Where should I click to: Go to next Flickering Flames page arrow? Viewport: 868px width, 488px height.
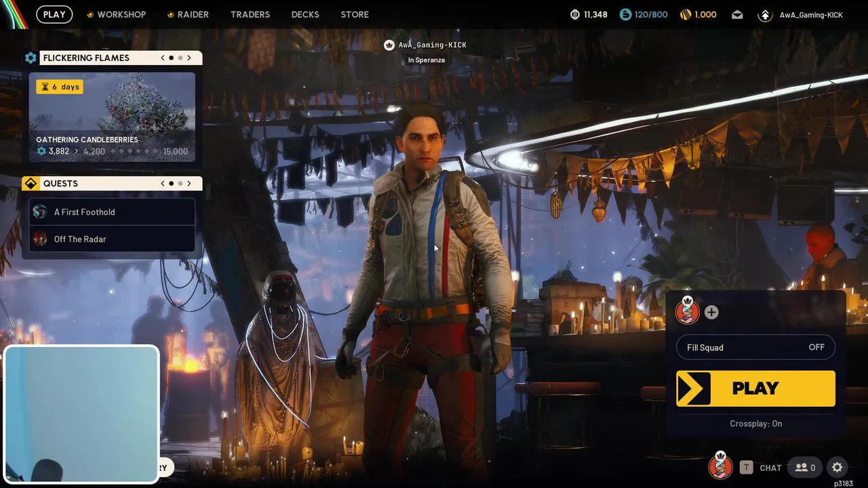click(x=189, y=58)
